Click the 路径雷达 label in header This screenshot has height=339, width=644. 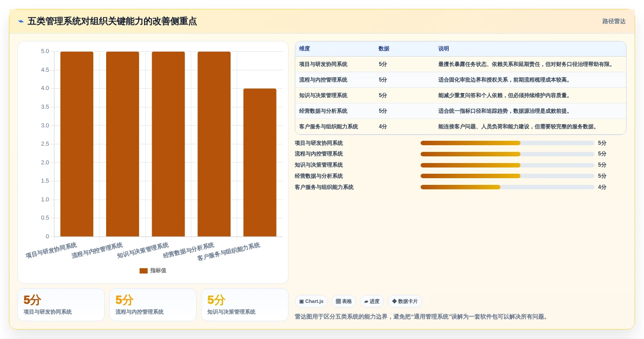[614, 21]
